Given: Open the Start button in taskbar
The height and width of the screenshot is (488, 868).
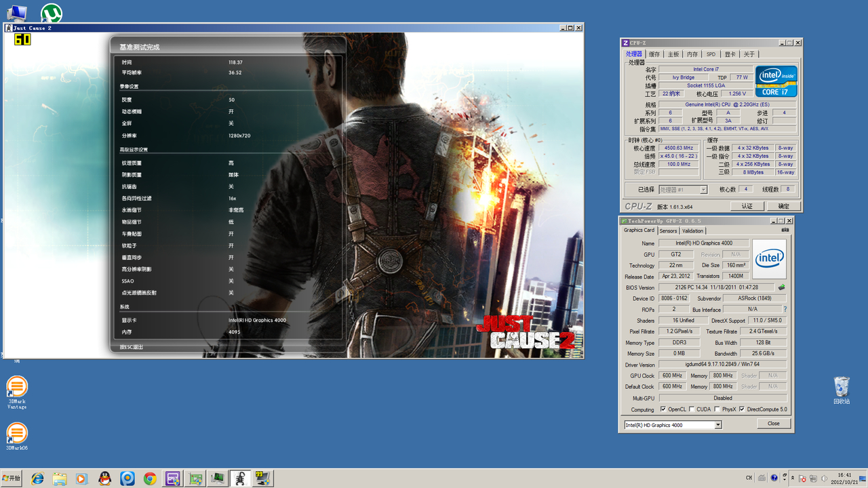Looking at the screenshot, I should coord(12,479).
